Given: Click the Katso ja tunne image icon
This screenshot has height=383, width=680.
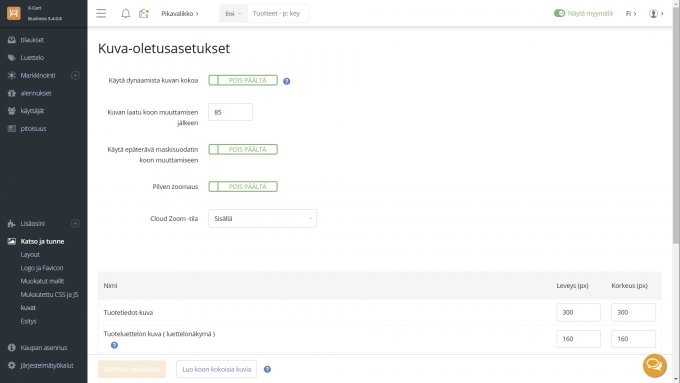Looking at the screenshot, I should [x=12, y=242].
